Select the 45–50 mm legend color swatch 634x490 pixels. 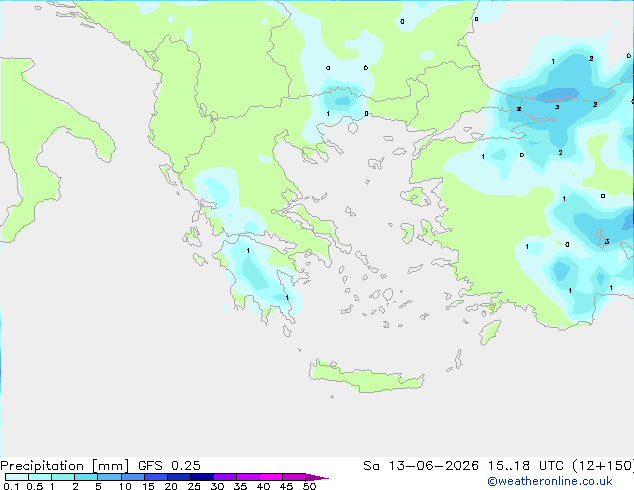294,477
